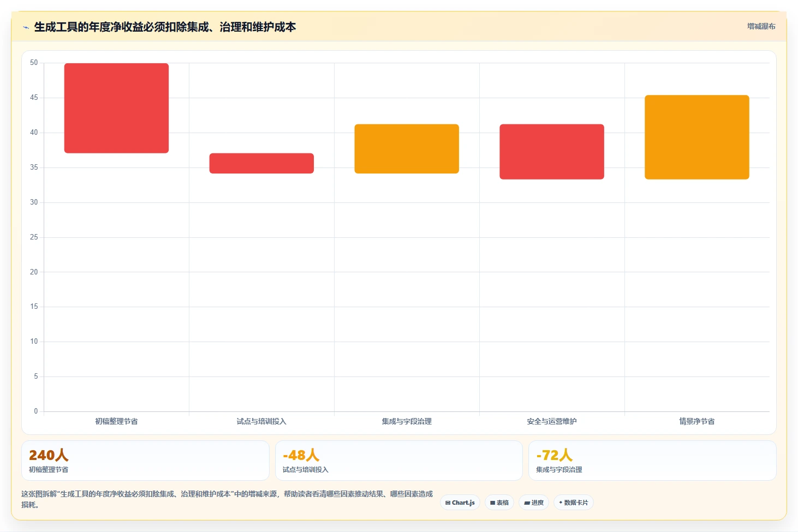This screenshot has width=798, height=532.
Task: Click the chart title 生成工具的年度净收益必须扣除集成
Action: coord(165,27)
